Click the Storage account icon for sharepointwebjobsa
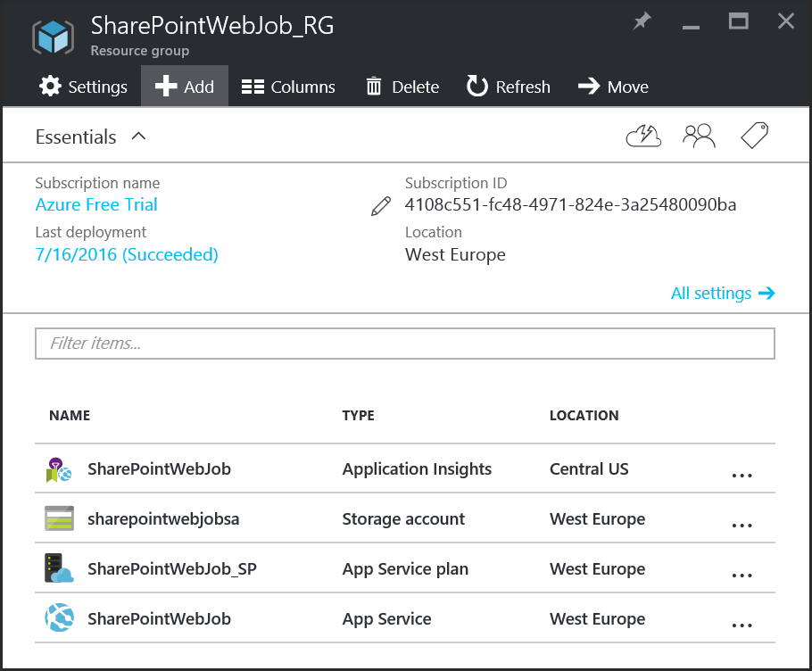 (x=58, y=518)
